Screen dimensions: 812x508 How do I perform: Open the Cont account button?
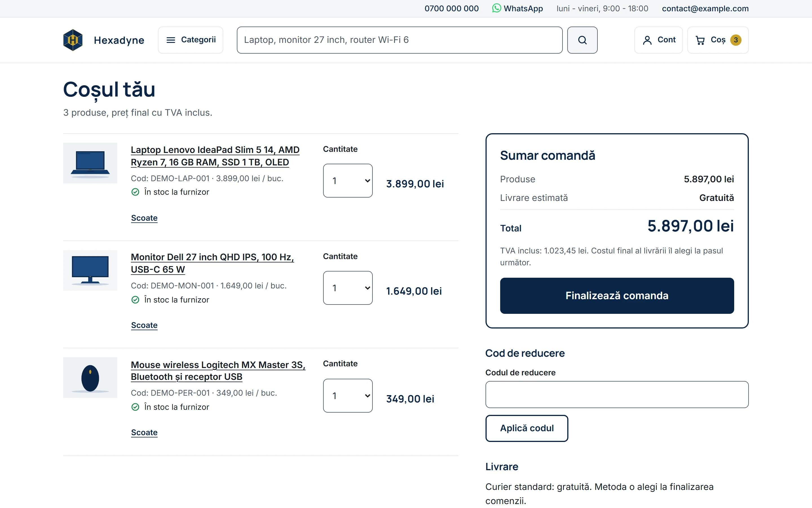[658, 40]
